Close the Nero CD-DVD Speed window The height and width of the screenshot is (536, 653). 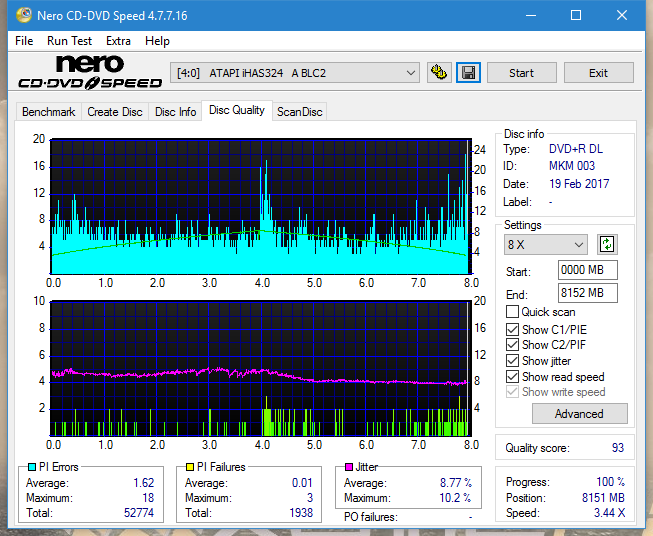click(x=622, y=15)
